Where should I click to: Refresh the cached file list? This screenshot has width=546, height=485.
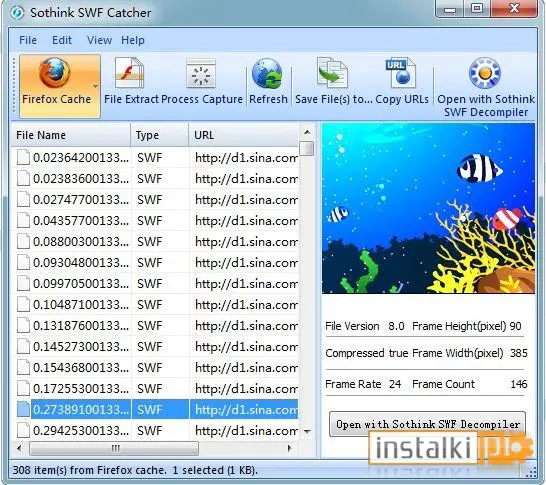coord(268,74)
